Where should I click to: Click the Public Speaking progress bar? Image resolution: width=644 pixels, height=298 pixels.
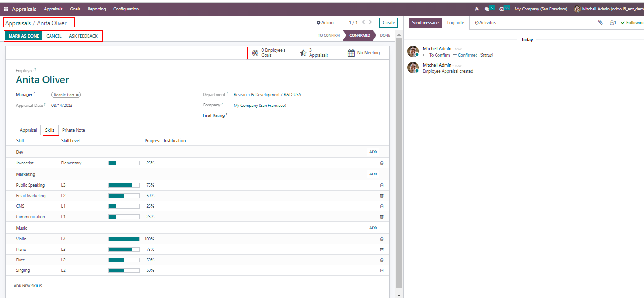(x=124, y=185)
